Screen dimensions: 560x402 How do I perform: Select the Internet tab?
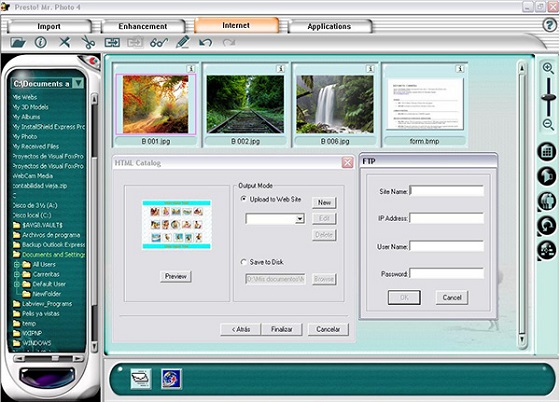click(236, 25)
